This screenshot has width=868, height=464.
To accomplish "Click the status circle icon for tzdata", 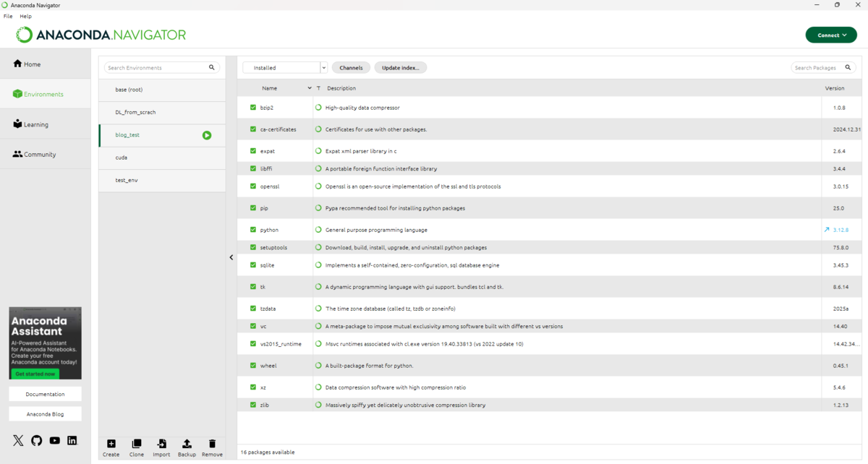I will click(x=318, y=309).
